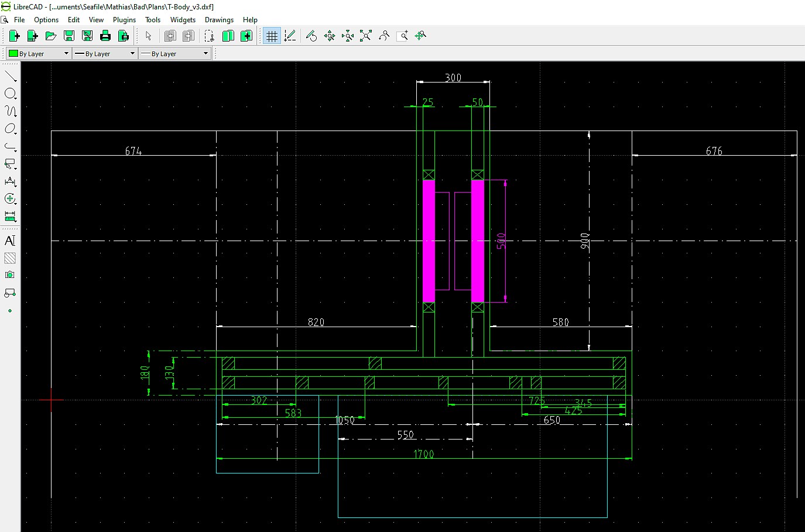Open a file with the folder icon

point(50,36)
